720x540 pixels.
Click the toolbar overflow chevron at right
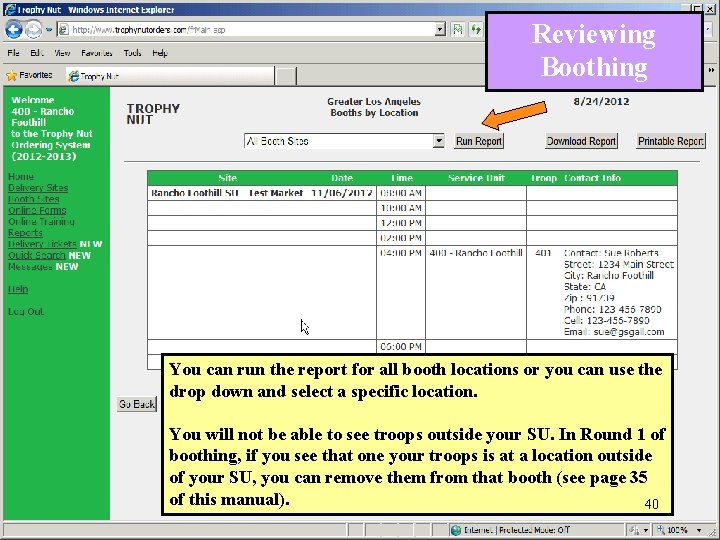click(x=711, y=70)
